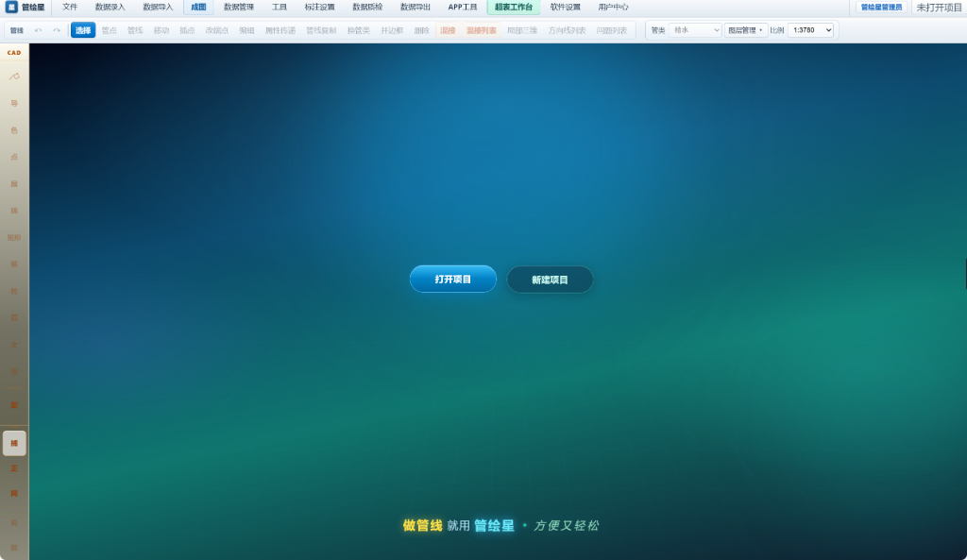Click the 文 text sidebar tool

point(14,345)
